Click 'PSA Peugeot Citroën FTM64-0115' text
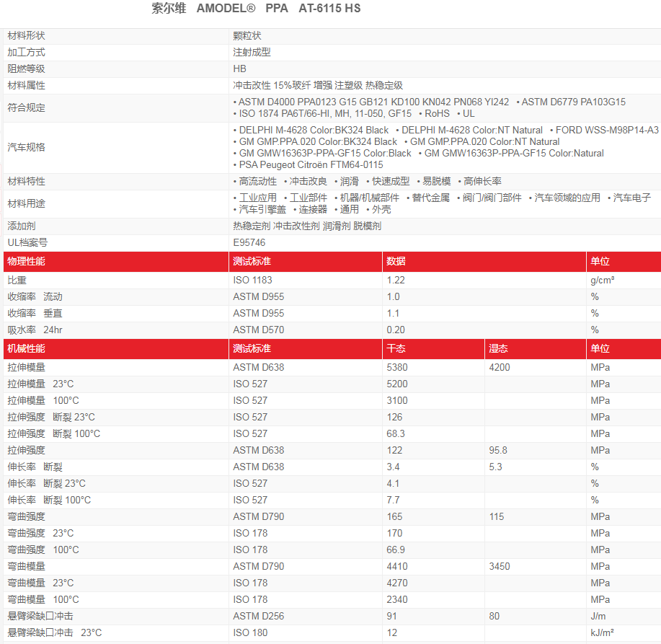The width and height of the screenshot is (661, 644). tap(311, 165)
